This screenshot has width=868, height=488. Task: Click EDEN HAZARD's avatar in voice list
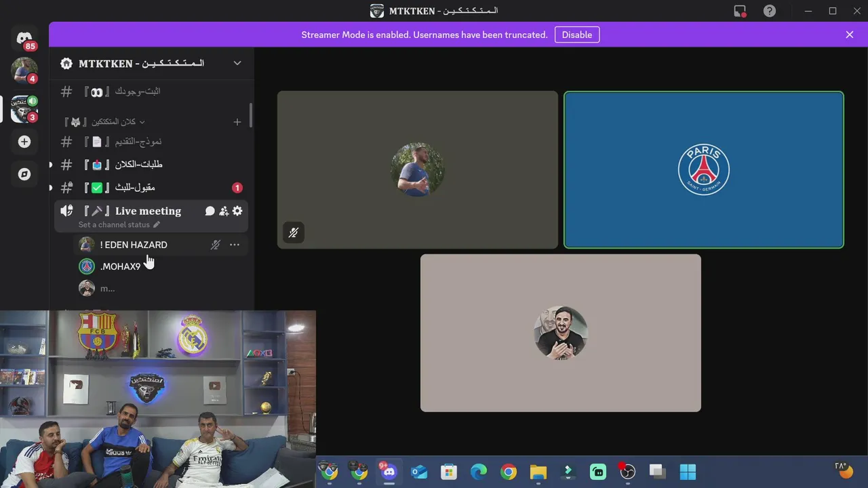coord(87,245)
